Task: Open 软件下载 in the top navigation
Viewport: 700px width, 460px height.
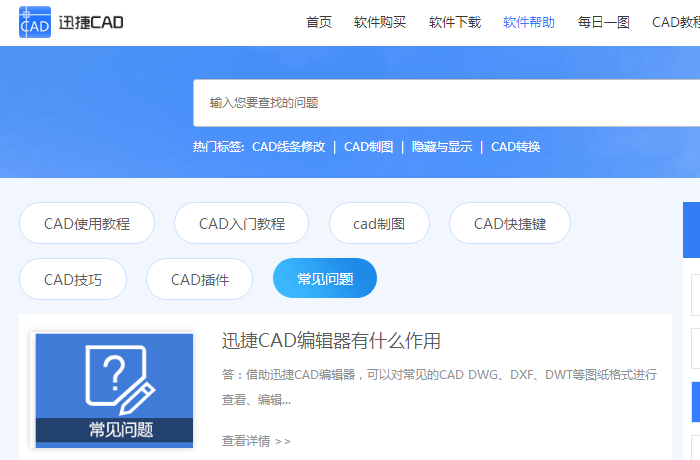Action: [x=455, y=22]
